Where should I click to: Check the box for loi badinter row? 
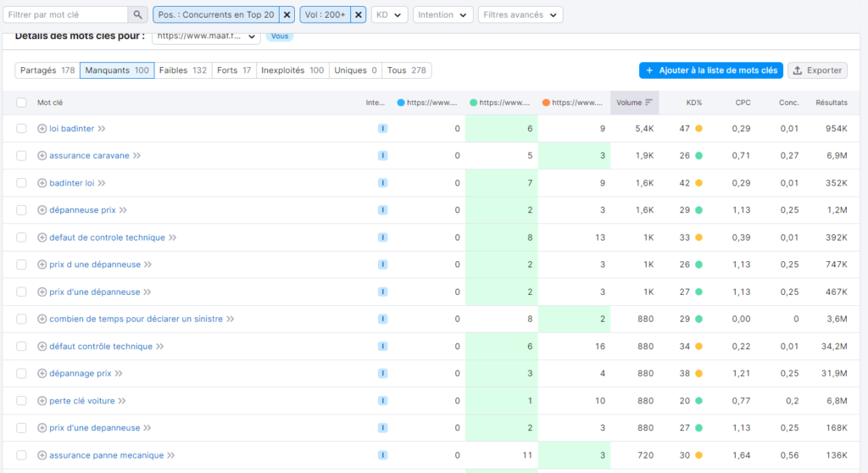[21, 129]
